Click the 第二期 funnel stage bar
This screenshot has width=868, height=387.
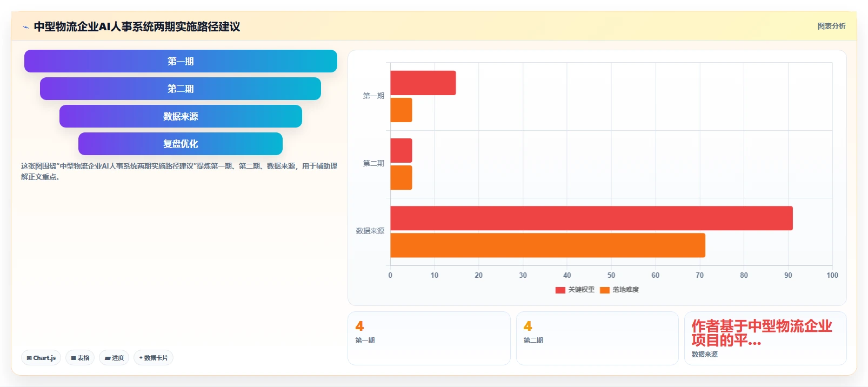[x=181, y=89]
